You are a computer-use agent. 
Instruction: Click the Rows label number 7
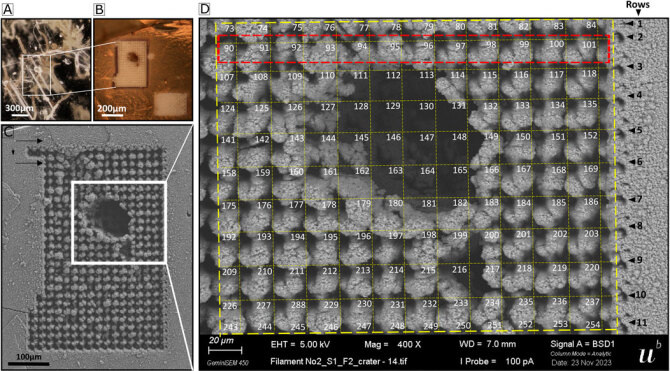(x=639, y=200)
